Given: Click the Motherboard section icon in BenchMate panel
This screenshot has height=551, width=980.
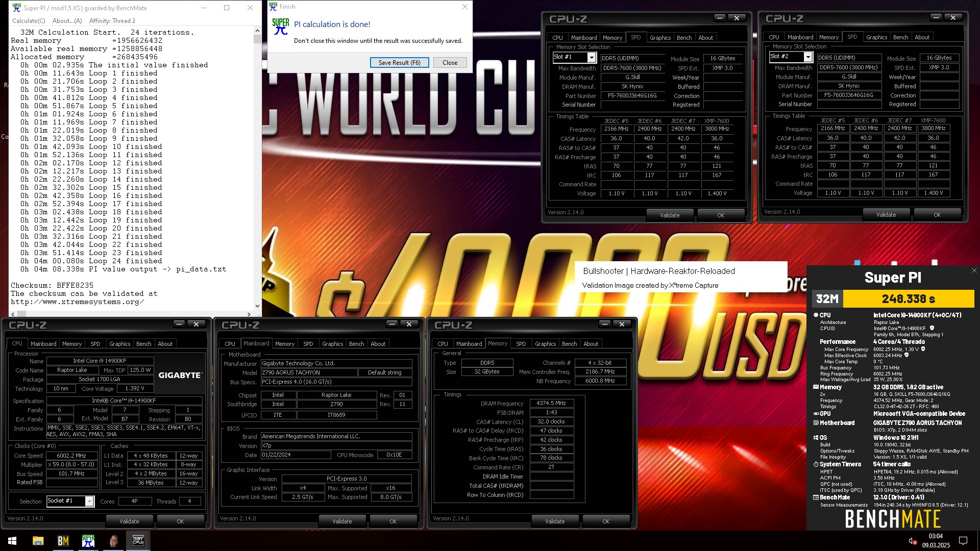Looking at the screenshot, I should tap(816, 423).
